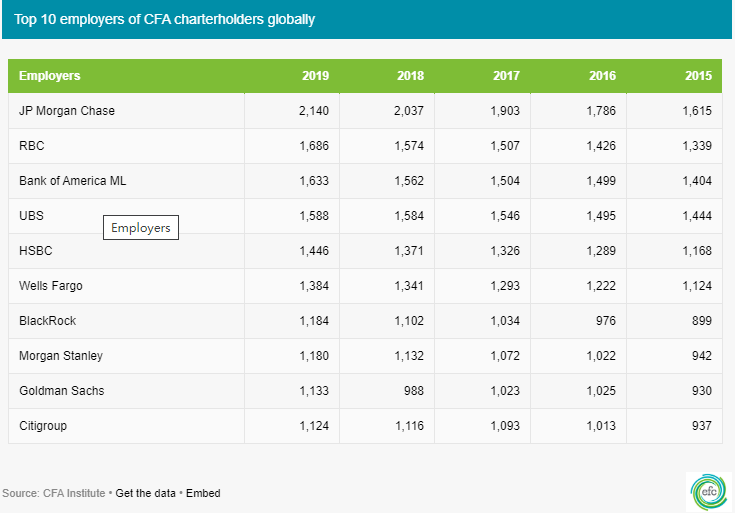
Task: Click the 1,293 value for Wells Fargo
Action: (x=505, y=286)
